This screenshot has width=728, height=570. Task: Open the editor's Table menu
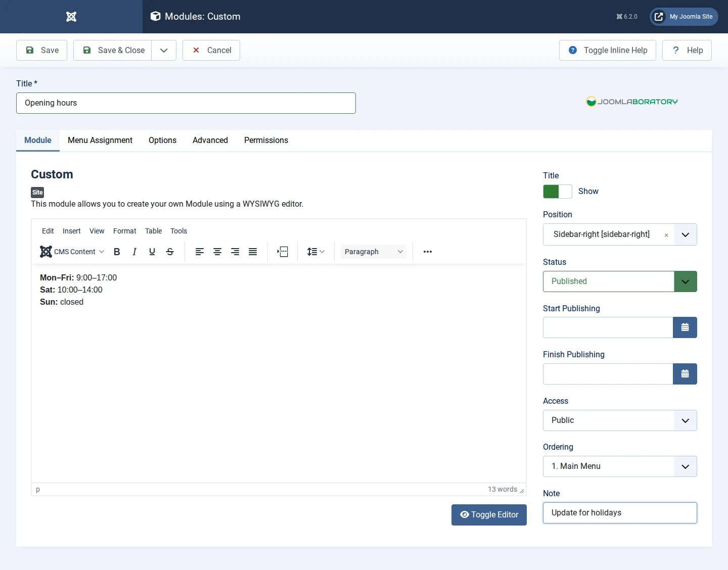[154, 231]
